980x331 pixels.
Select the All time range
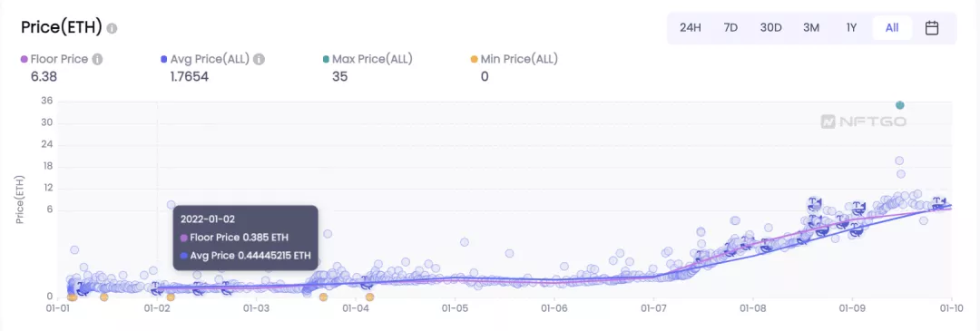tap(892, 28)
